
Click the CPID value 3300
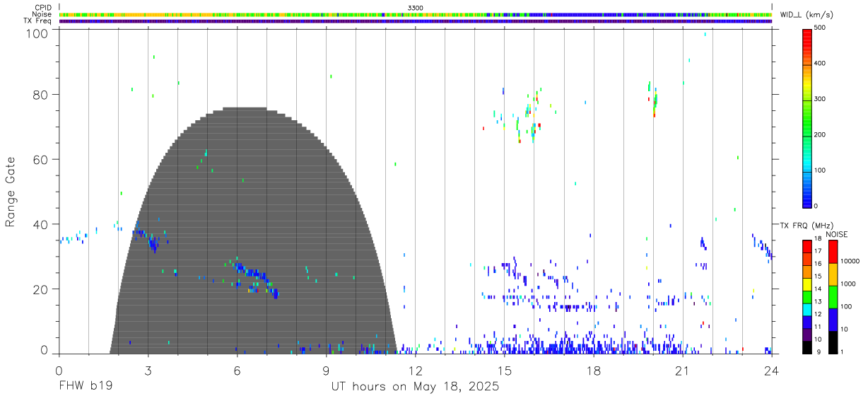(x=416, y=8)
